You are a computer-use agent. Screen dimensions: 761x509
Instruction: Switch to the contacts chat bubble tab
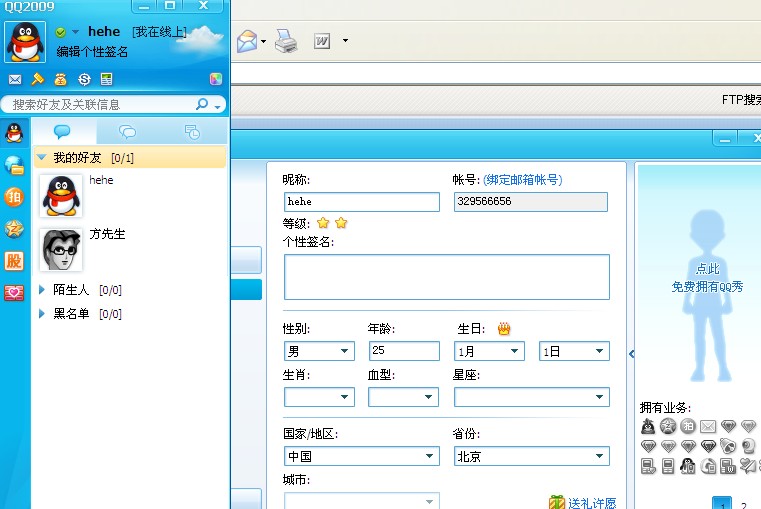pos(62,131)
